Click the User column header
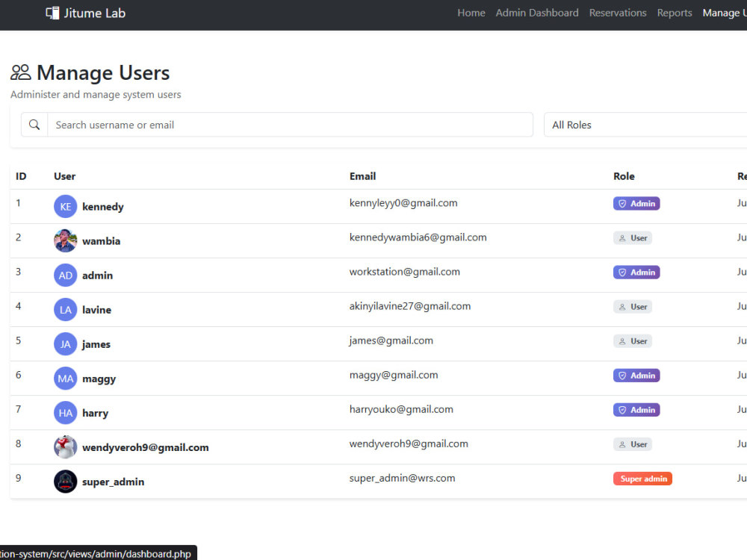Viewport: 747px width, 560px height. coord(65,176)
